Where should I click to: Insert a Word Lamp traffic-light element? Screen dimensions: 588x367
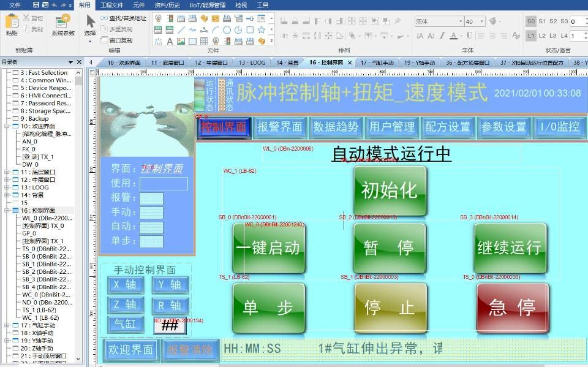point(170,18)
